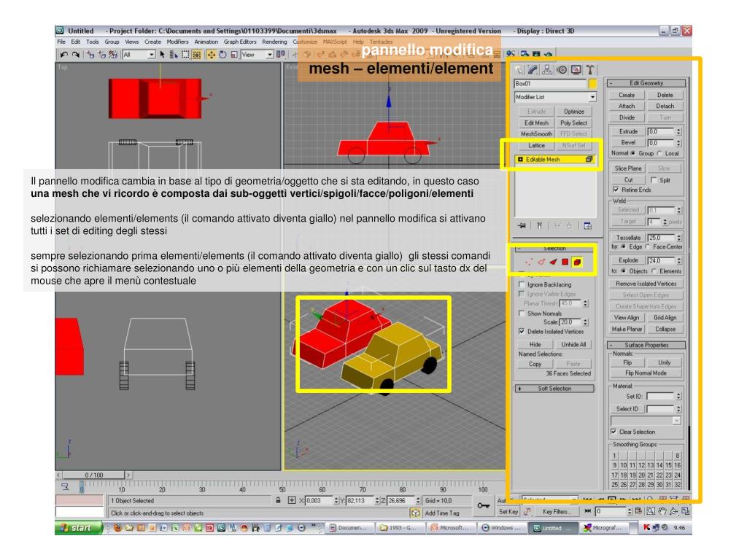Enable the Ignore Backfacing checkbox
This screenshot has width=747, height=560.
[x=522, y=284]
